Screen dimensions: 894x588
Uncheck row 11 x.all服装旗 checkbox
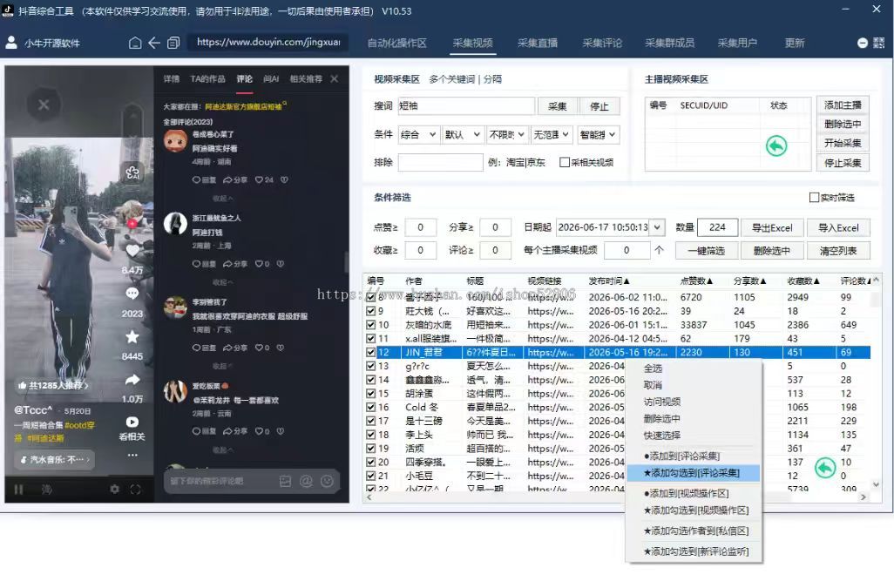click(x=370, y=339)
